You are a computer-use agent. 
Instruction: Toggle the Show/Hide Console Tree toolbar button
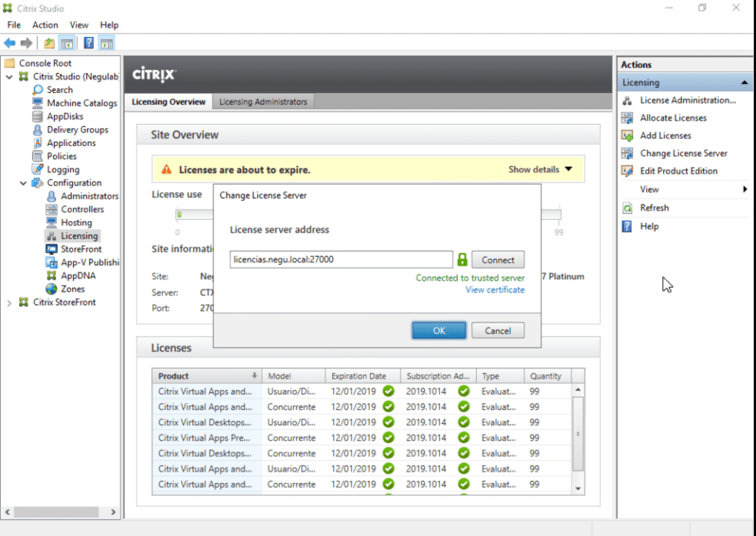point(66,42)
